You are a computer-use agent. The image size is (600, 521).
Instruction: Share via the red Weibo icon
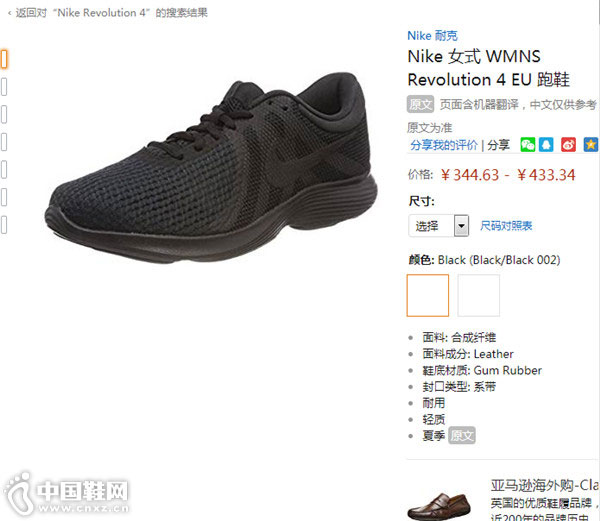pyautogui.click(x=568, y=145)
